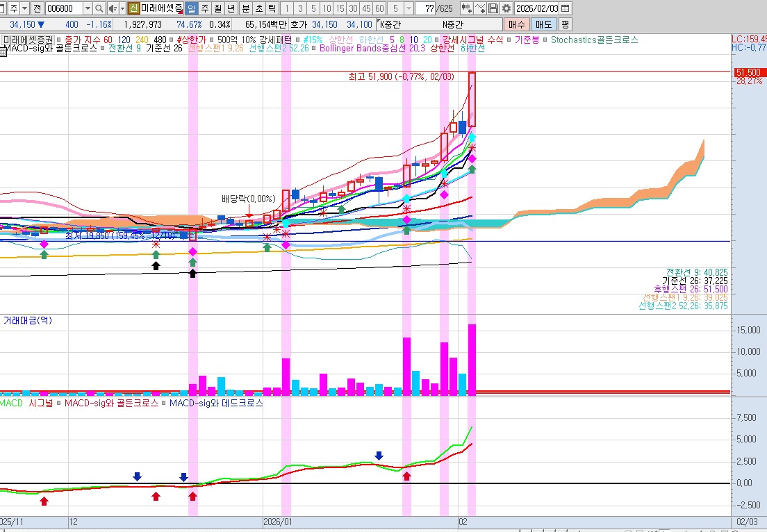Click the 전환선 9: 40,825 value
This screenshot has height=532, width=767.
(x=697, y=272)
